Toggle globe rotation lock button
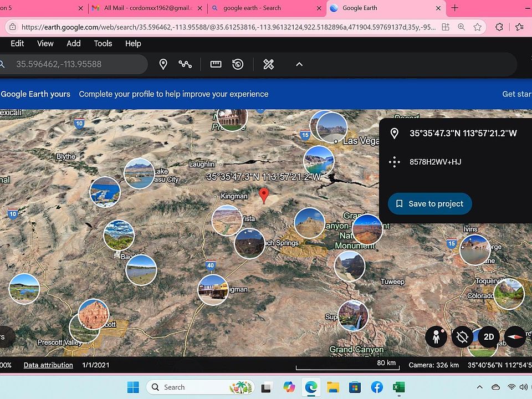Screen dimensions: 532x399 click(x=462, y=337)
